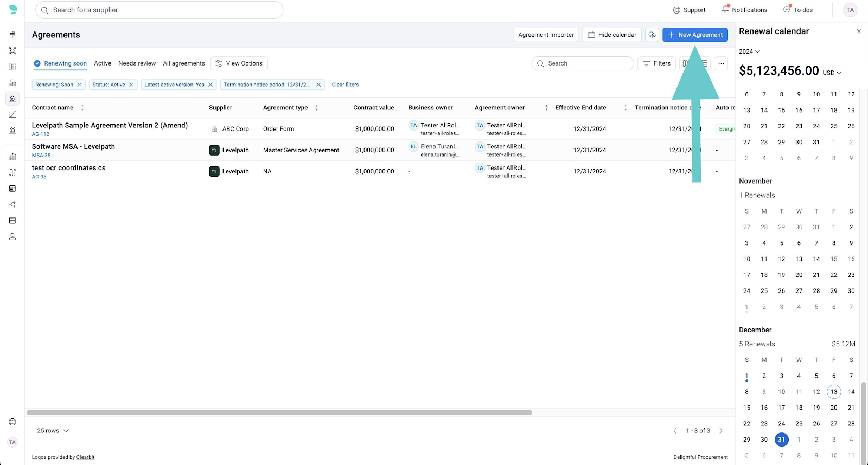Select December 31 in renewal calendar
Image resolution: width=868 pixels, height=465 pixels.
tap(781, 440)
